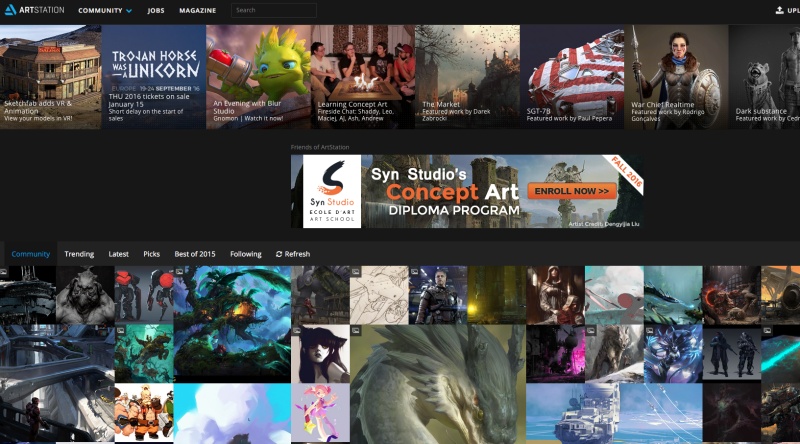This screenshot has width=800, height=444.
Task: Open Learning Concept Art fireside chat
Action: point(363,77)
